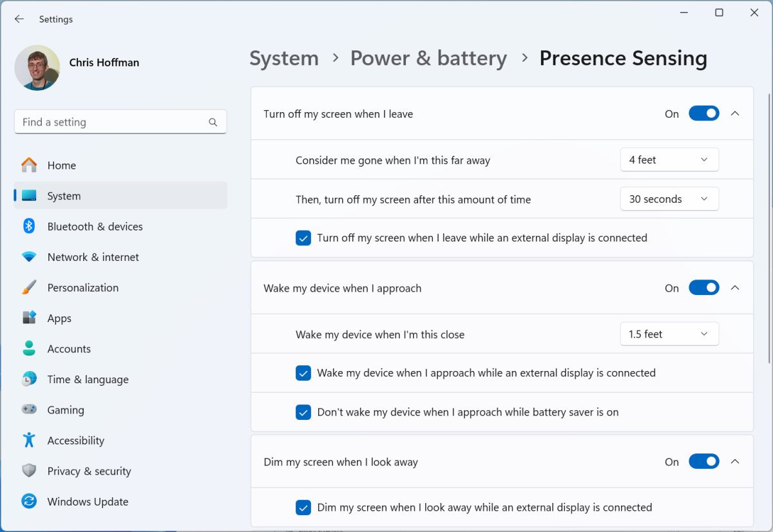The width and height of the screenshot is (773, 532).
Task: Click the Gaming controller icon
Action: coord(29,410)
